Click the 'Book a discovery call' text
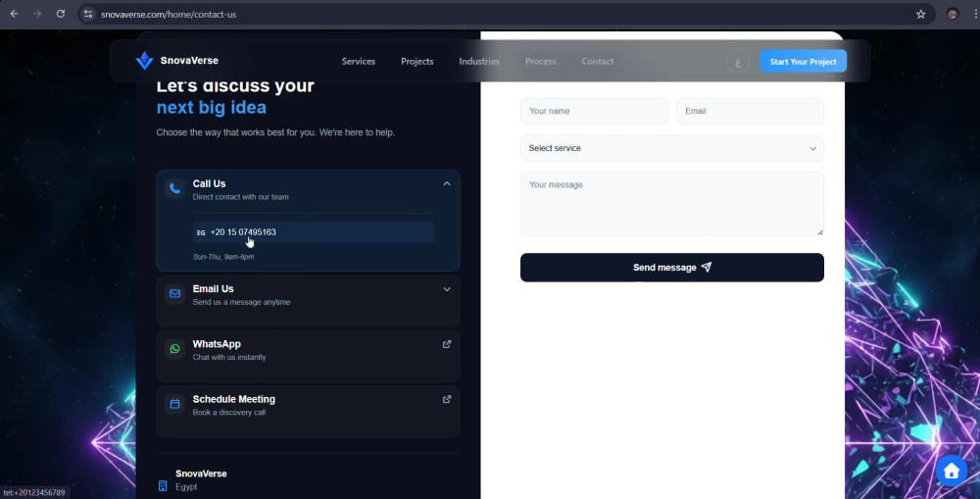The image size is (980, 499). tap(228, 412)
